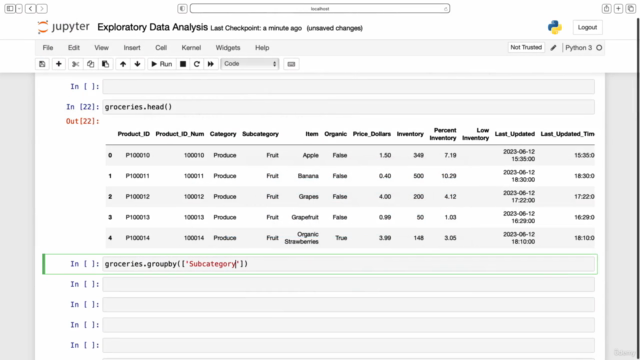Image resolution: width=640 pixels, height=360 pixels.
Task: Click the In [22] input prompt
Action: click(82, 107)
